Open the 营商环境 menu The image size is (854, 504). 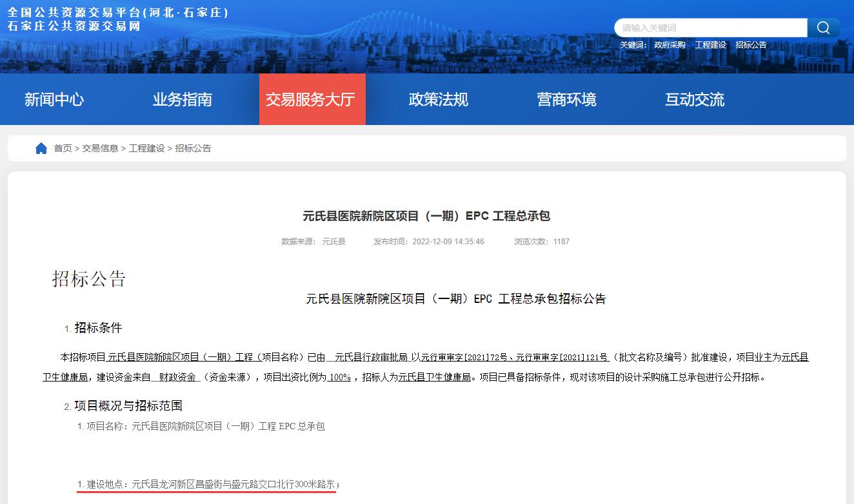566,99
